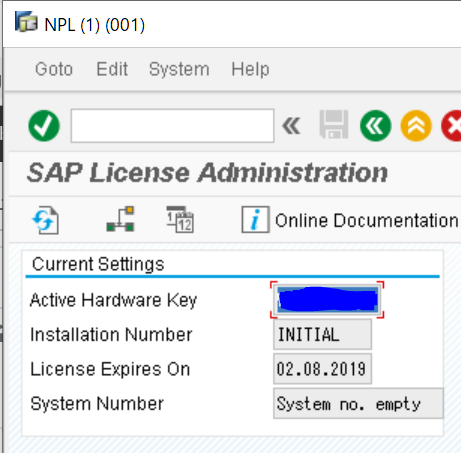Open the System menu
Viewport: 461px width, 453px height.
pos(179,69)
